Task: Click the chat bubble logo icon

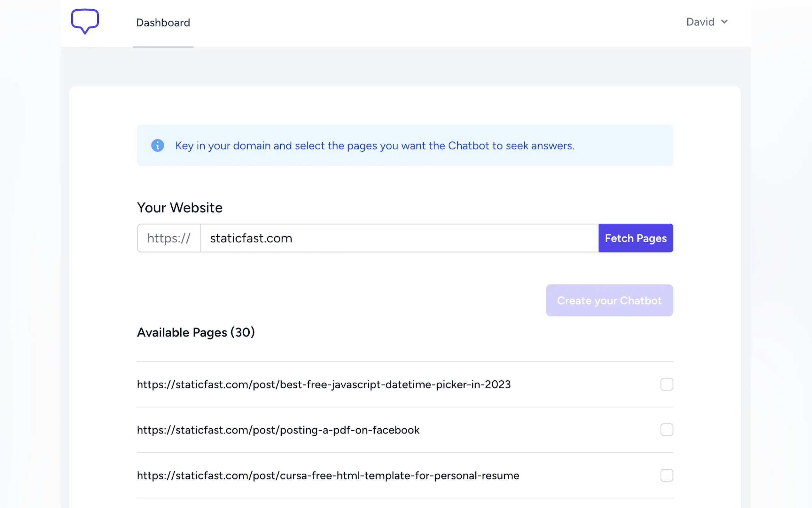Action: click(85, 21)
